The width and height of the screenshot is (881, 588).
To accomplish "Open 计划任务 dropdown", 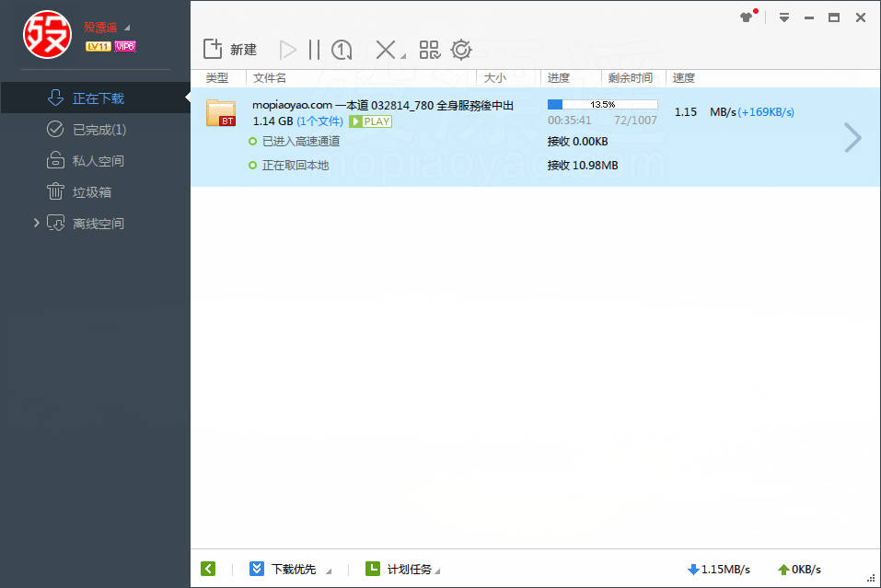I will click(437, 571).
